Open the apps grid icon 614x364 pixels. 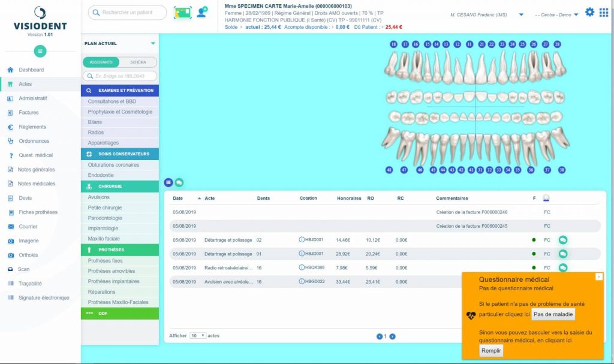click(604, 13)
